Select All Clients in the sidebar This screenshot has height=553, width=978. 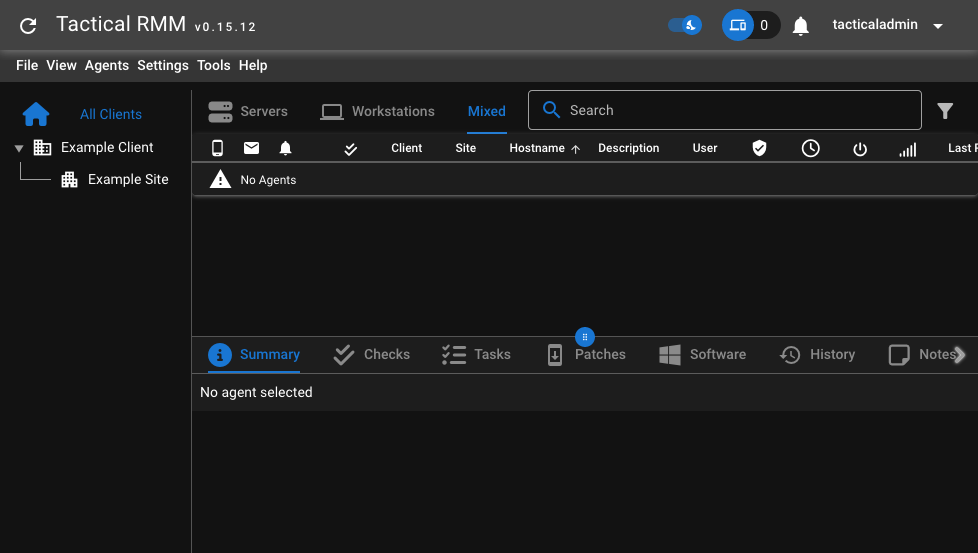click(x=110, y=114)
